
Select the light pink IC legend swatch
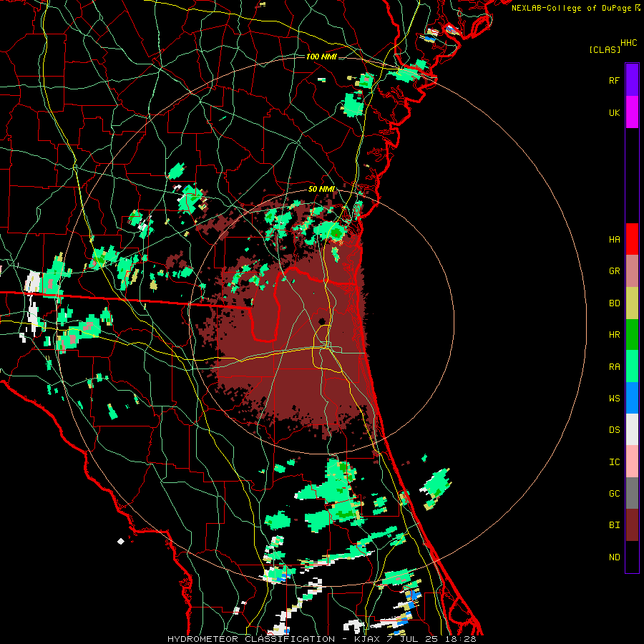click(x=632, y=462)
